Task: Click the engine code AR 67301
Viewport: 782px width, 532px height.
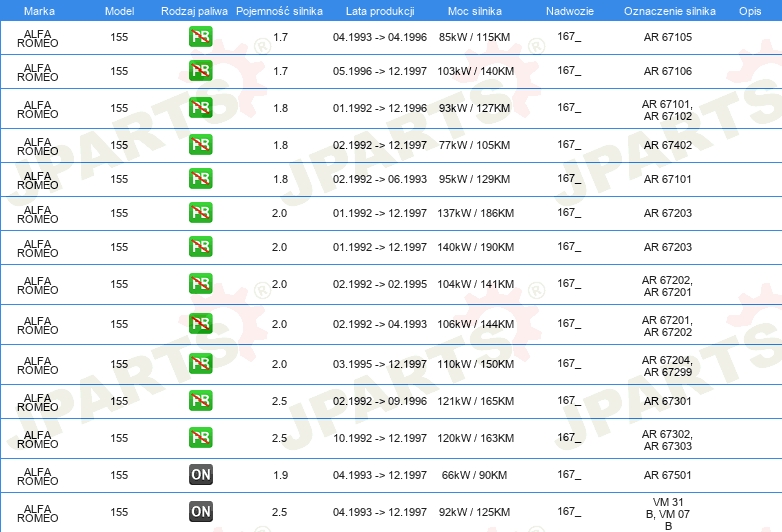Action: (667, 401)
